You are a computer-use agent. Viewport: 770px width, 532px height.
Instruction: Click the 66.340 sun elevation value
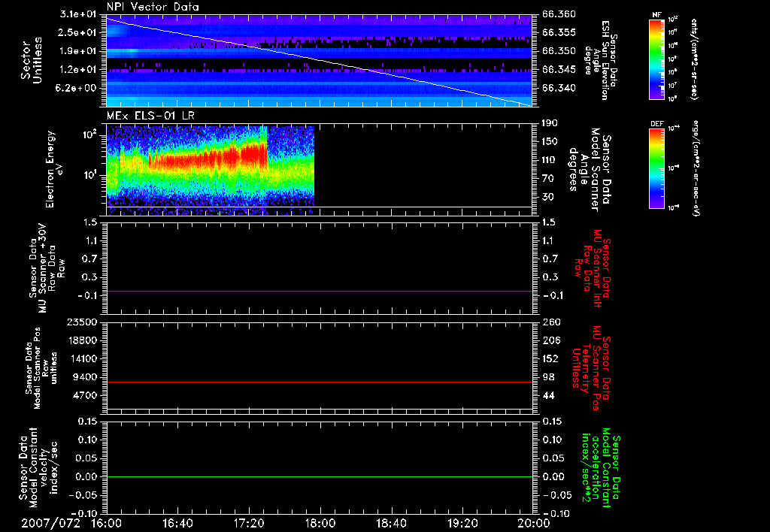click(x=559, y=89)
